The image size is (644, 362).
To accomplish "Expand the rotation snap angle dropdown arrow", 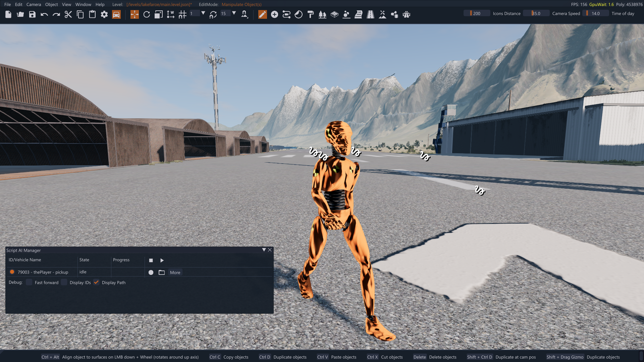I will 234,13.
